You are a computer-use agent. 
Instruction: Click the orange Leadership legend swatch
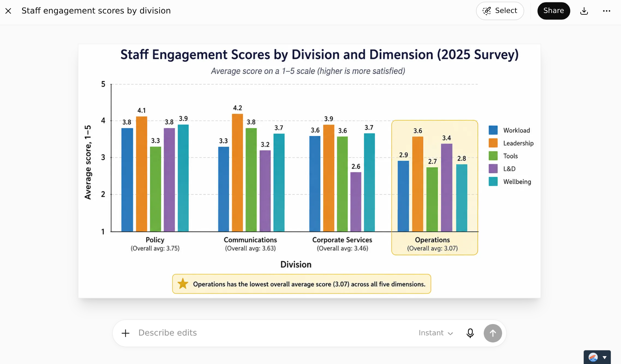(x=493, y=143)
